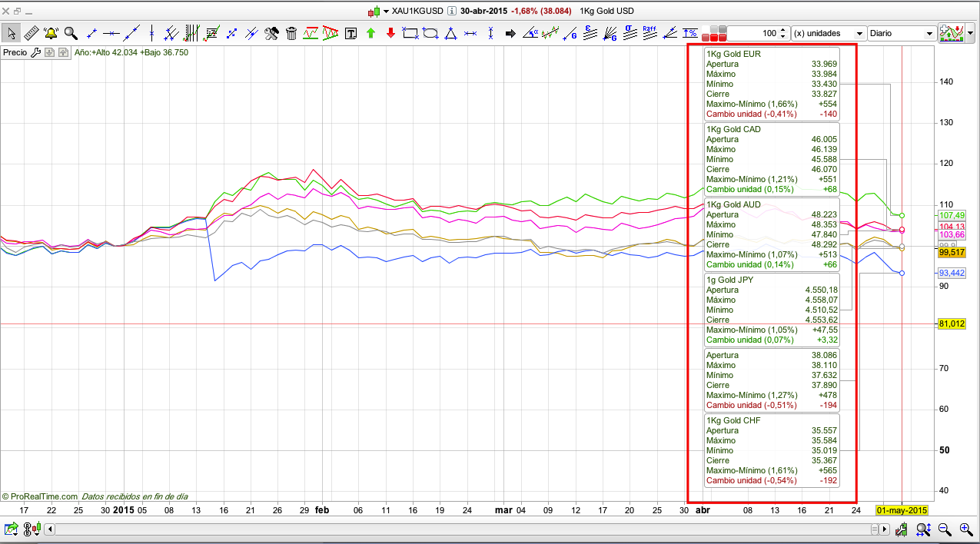
Task: Open Precio wrench settings
Action: point(35,52)
